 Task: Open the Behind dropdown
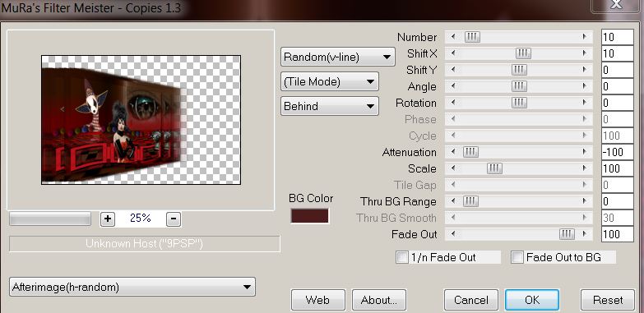pos(329,106)
